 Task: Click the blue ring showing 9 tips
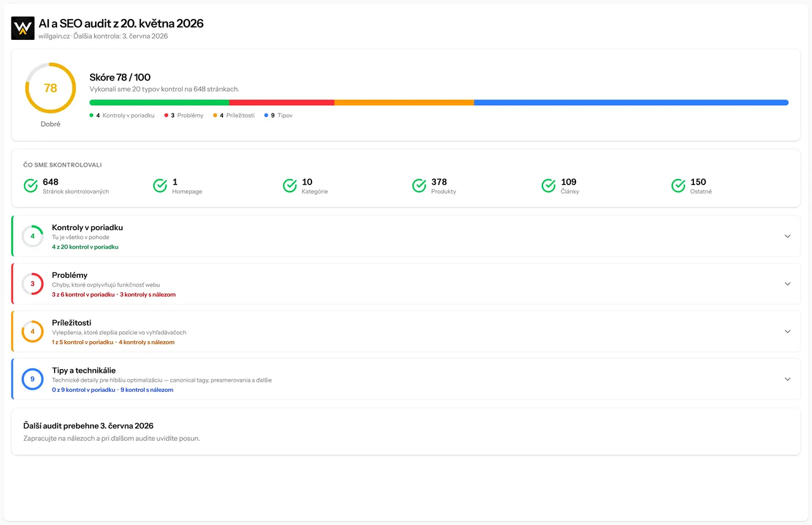[32, 379]
